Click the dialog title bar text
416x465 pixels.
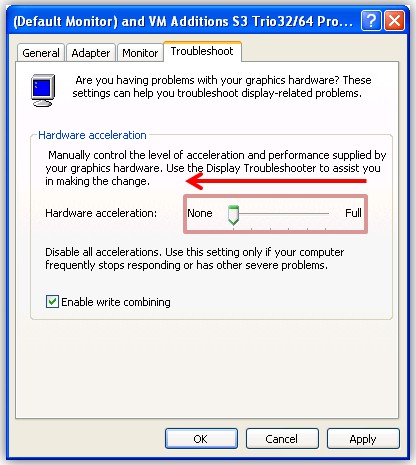[x=183, y=21]
